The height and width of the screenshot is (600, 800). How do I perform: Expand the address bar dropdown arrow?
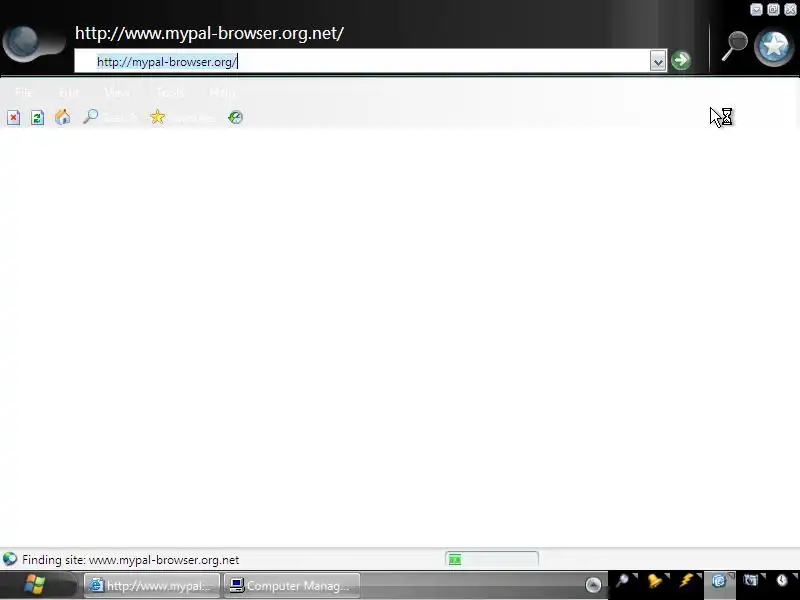tap(658, 61)
